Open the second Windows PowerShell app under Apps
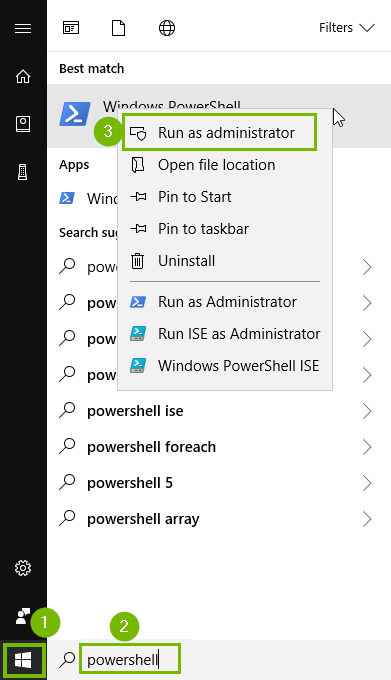The height and width of the screenshot is (680, 391). [87, 199]
